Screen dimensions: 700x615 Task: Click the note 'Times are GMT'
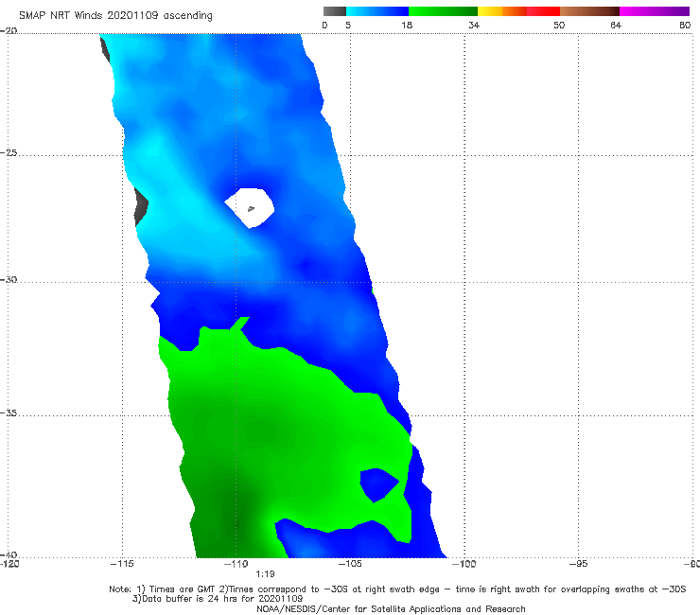click(x=182, y=589)
